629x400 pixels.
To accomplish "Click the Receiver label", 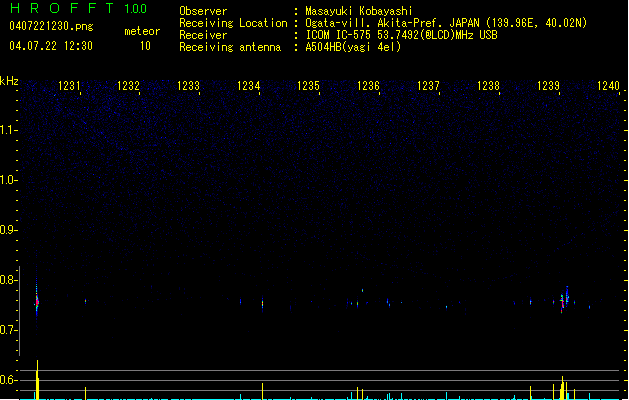I will tap(203, 35).
